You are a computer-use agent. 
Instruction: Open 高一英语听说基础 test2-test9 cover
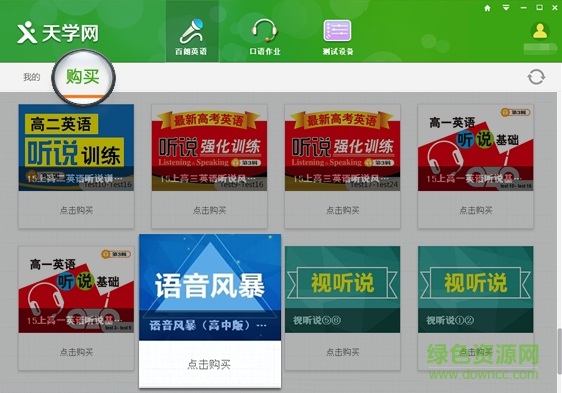pyautogui.click(x=76, y=289)
